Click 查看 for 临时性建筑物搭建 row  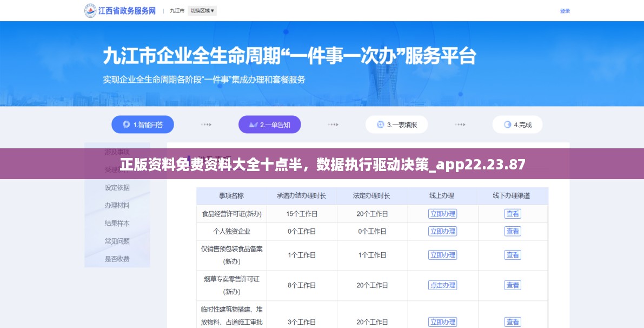tap(513, 322)
